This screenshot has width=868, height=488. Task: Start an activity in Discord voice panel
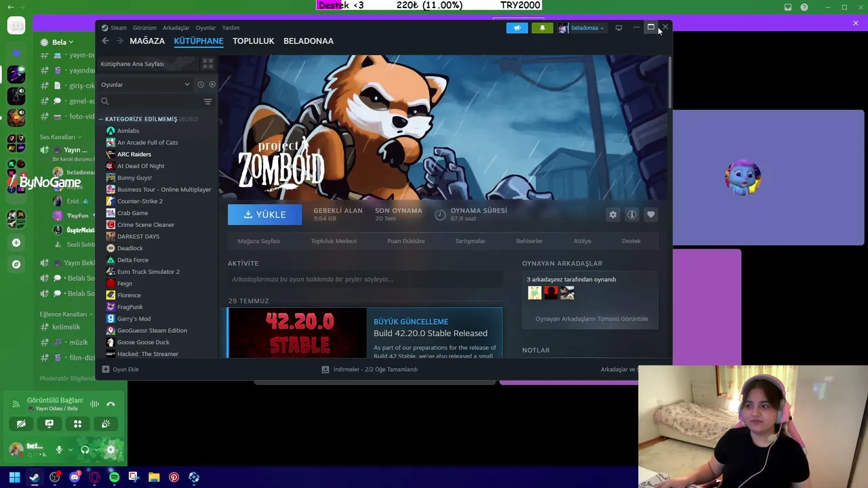pyautogui.click(x=77, y=424)
